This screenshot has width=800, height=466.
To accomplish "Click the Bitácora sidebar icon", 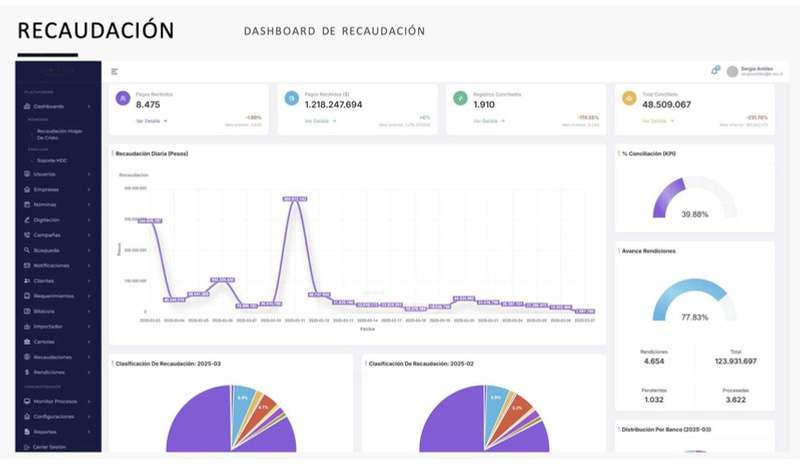I will [26, 311].
